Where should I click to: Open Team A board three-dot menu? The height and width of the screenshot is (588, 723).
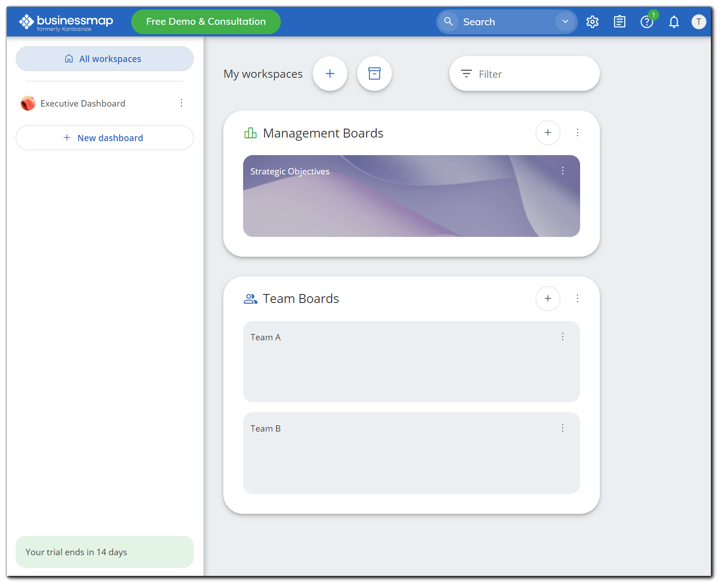(563, 337)
